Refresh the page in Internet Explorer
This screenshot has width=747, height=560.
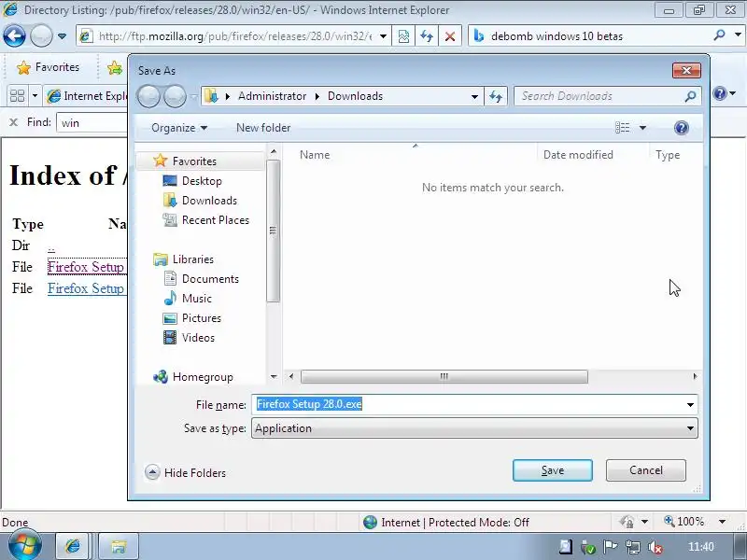pyautogui.click(x=427, y=36)
